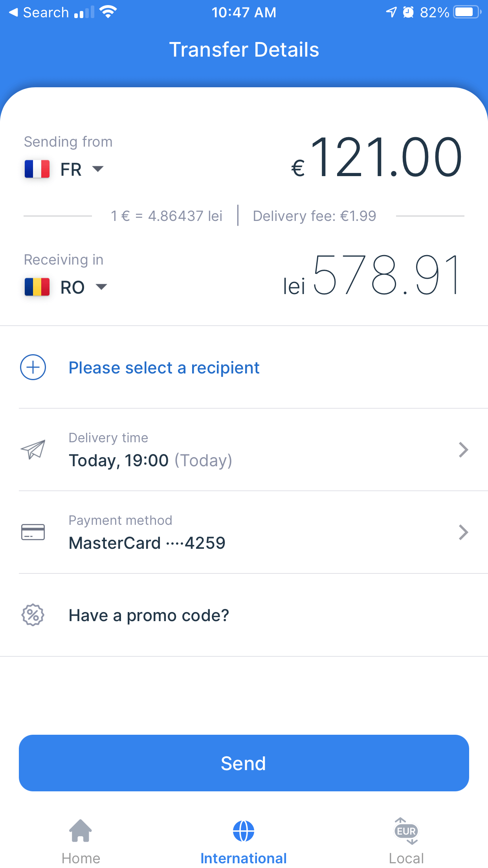Image resolution: width=488 pixels, height=868 pixels.
Task: Tap the promo code percent badge icon
Action: [x=33, y=615]
